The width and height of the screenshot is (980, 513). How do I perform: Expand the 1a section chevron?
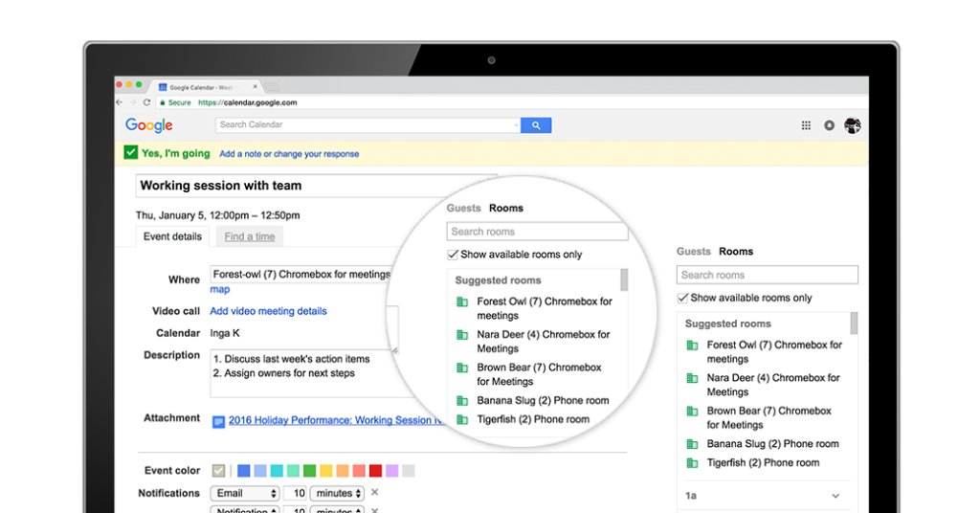pyautogui.click(x=835, y=496)
